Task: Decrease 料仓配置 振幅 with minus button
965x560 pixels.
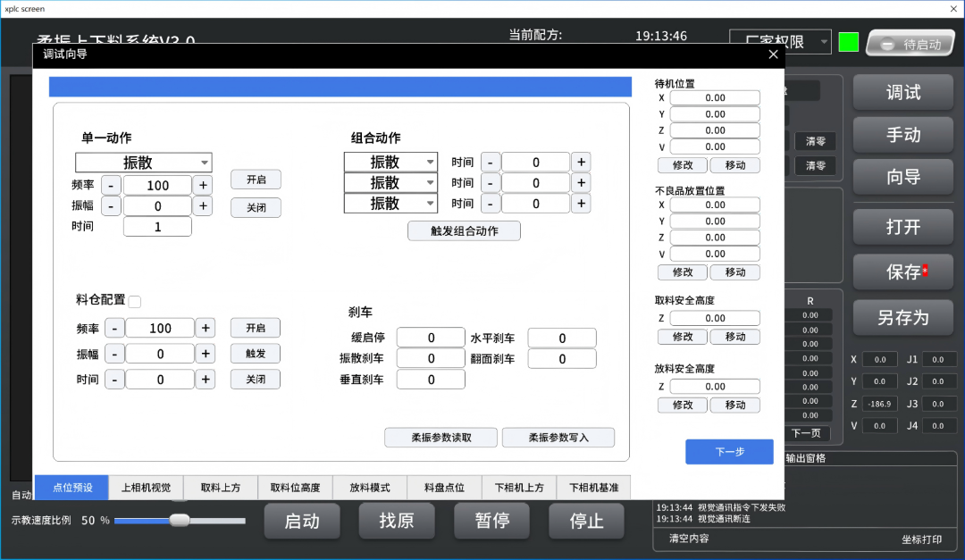Action: (114, 354)
